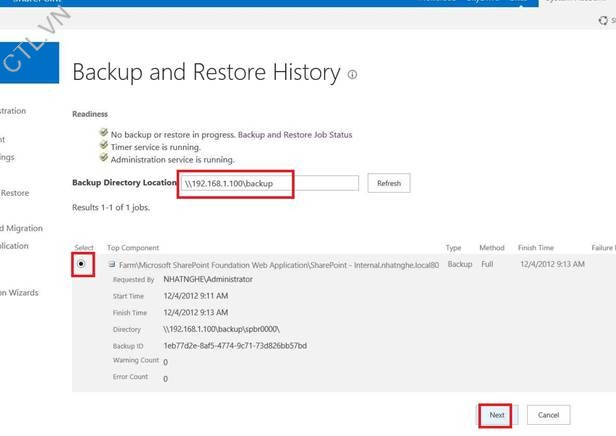The height and width of the screenshot is (436, 616).
Task: Click the Next button
Action: (x=497, y=415)
